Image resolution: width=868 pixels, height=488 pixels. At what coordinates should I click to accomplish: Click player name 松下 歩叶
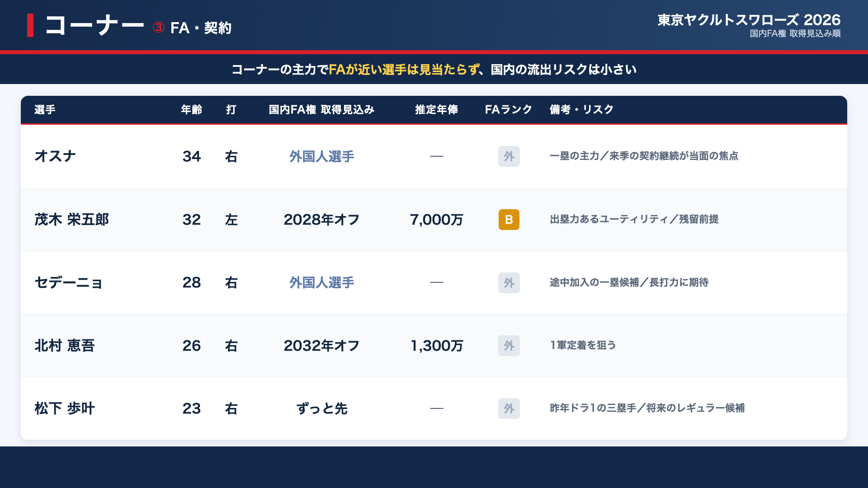tap(65, 408)
